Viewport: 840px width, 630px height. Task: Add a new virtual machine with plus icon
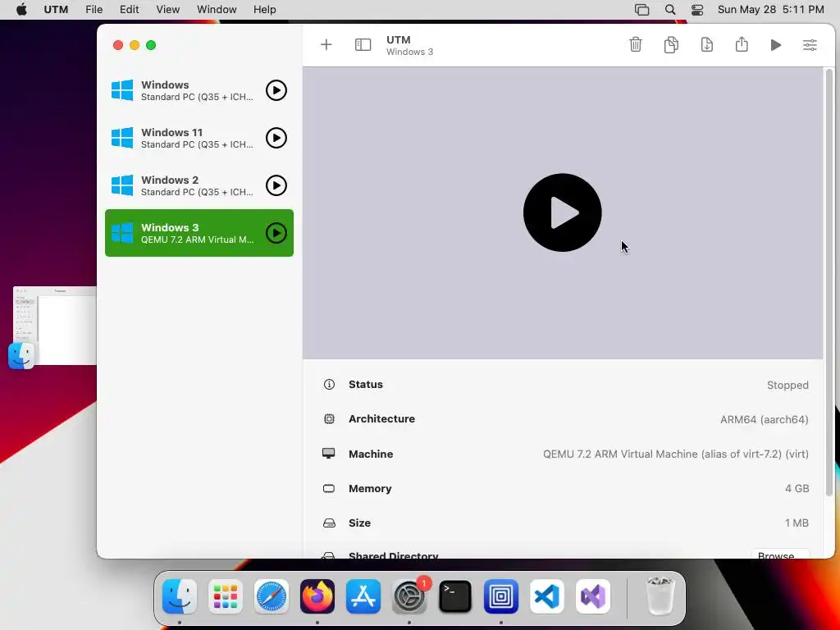[326, 44]
